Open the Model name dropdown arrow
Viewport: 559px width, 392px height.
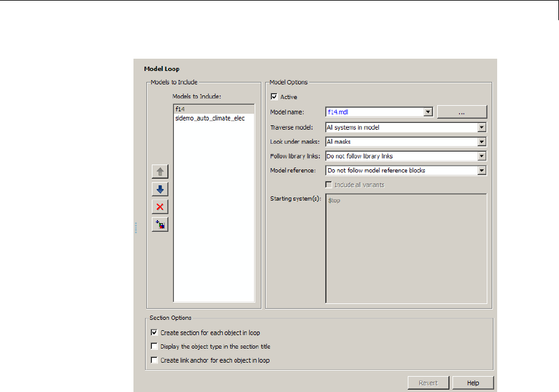click(428, 112)
